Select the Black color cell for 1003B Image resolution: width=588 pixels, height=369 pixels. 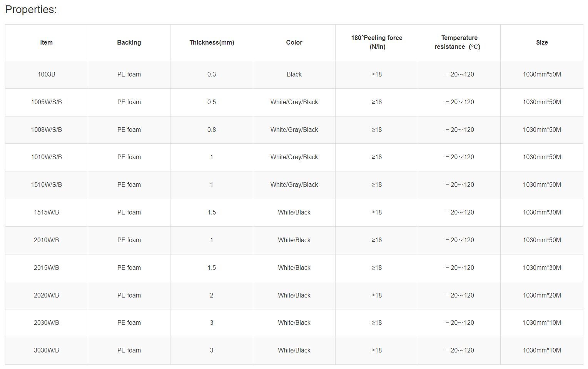[294, 74]
